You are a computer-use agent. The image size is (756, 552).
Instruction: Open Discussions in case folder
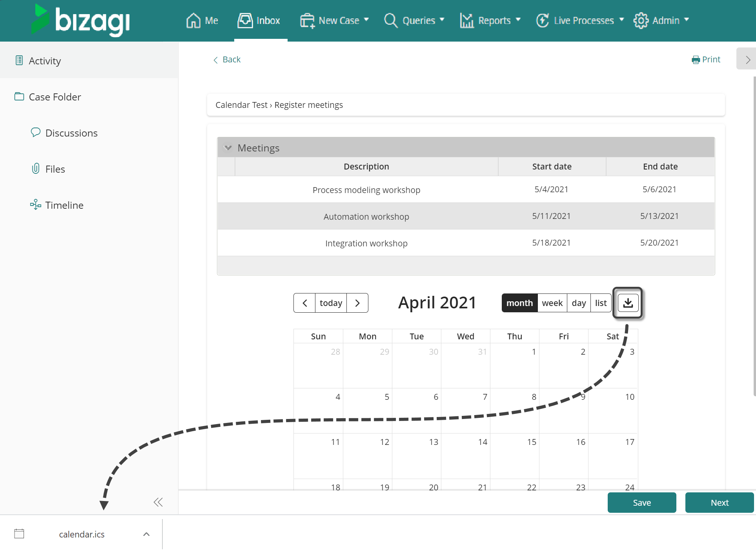click(71, 133)
